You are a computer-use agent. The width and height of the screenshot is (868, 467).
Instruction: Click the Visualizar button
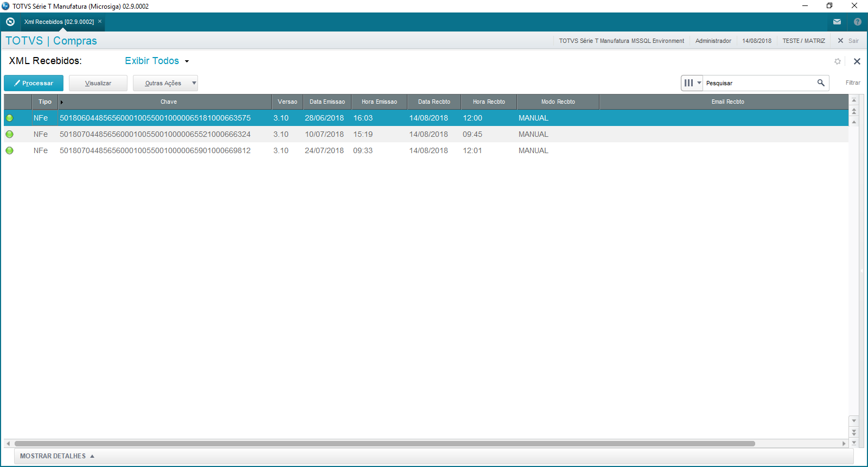tap(98, 83)
